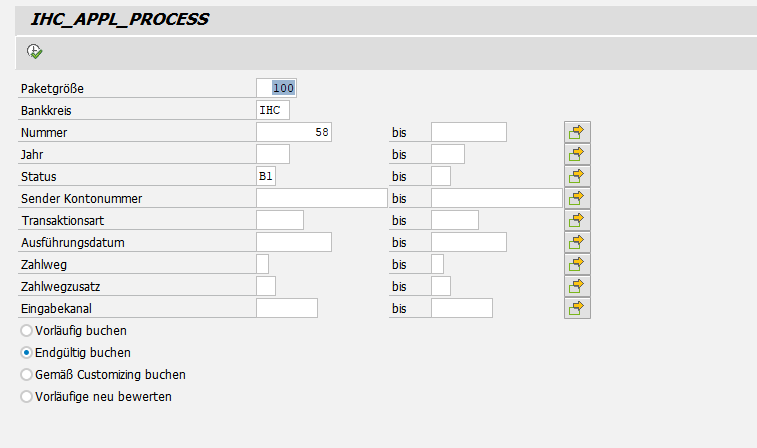Viewport: 757px width, 448px height.
Task: Open multiple selection for Sender Kontonummer
Action: [577, 198]
